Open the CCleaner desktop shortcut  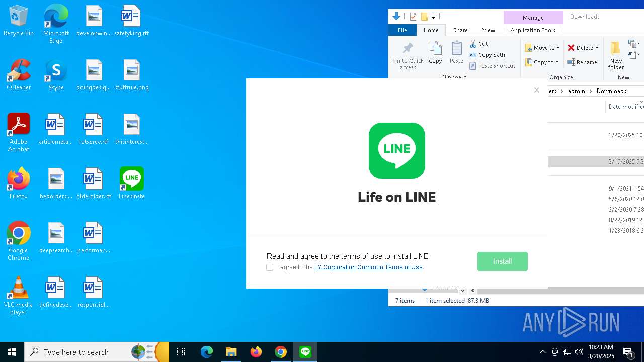(19, 75)
